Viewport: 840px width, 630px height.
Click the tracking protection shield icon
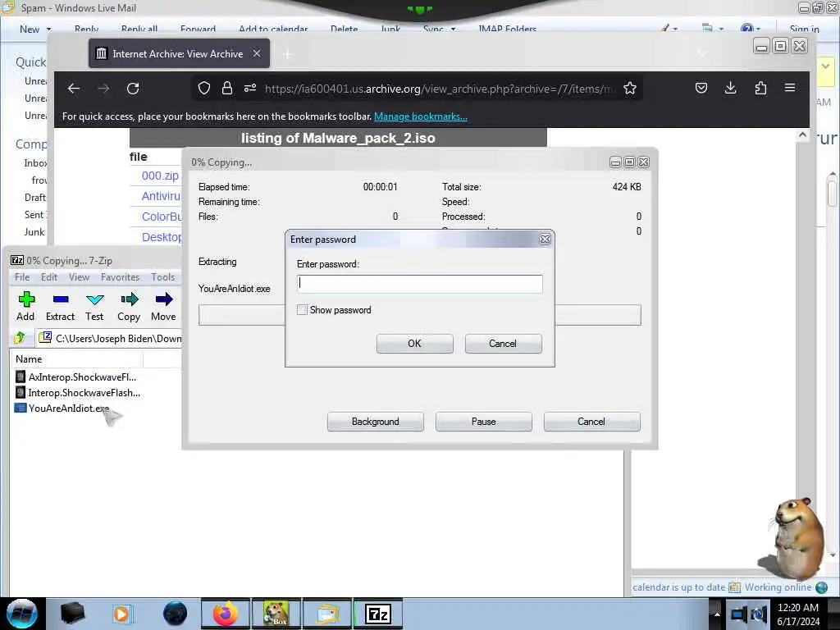pyautogui.click(x=204, y=89)
